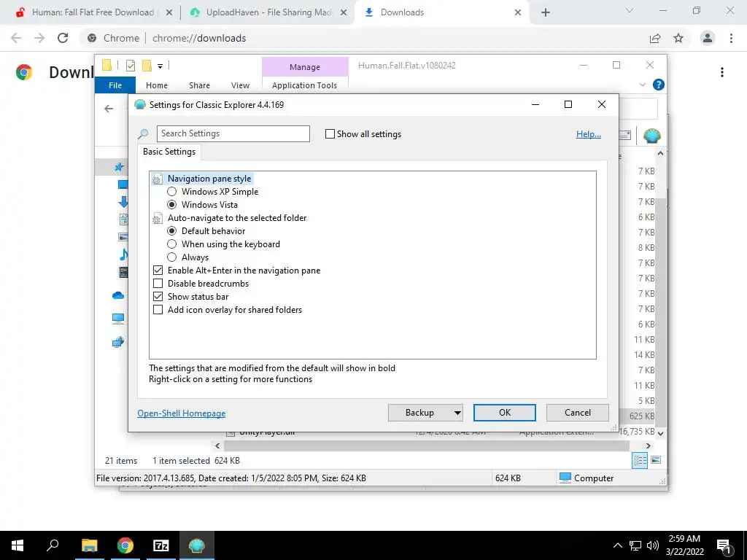This screenshot has height=560, width=747.
Task: Click the magnifier icon beside Search Settings
Action: pyautogui.click(x=143, y=134)
